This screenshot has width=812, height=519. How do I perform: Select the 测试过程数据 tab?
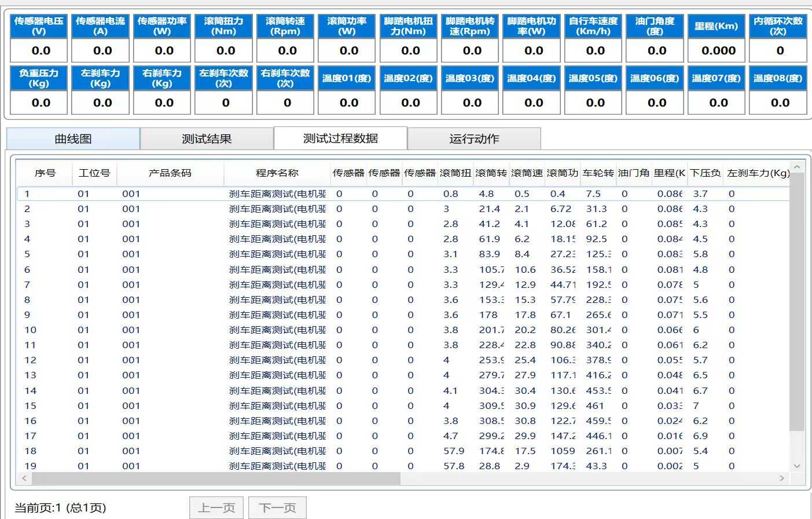click(340, 138)
